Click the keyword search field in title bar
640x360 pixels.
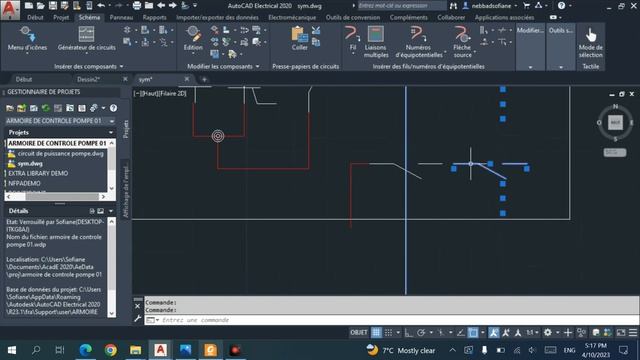pos(402,6)
